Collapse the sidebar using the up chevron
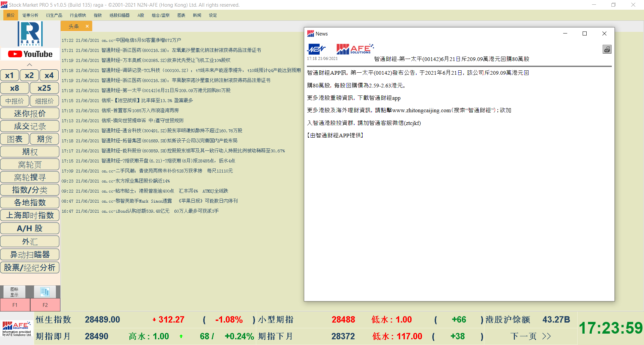The height and width of the screenshot is (345, 644). pos(30,65)
